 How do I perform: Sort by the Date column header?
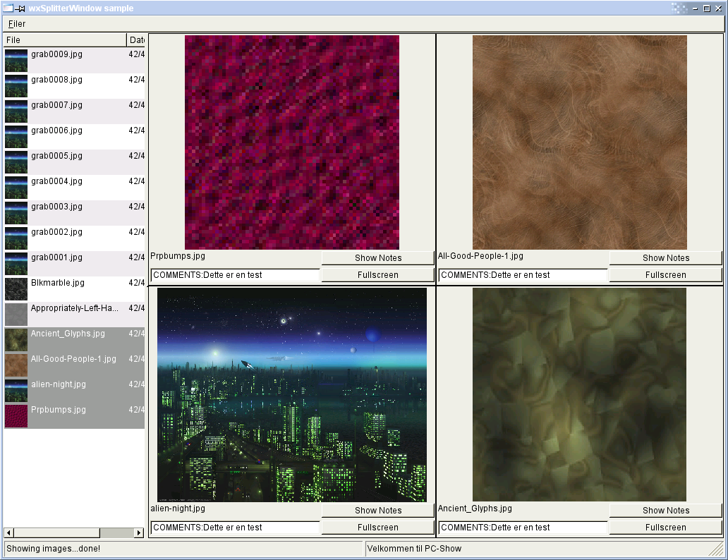136,40
